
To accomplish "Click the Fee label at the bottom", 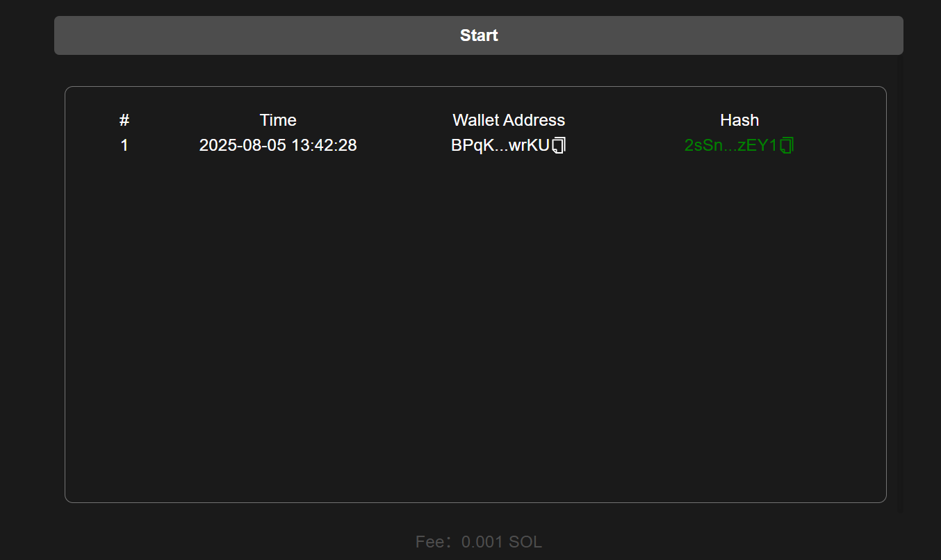I will [429, 542].
